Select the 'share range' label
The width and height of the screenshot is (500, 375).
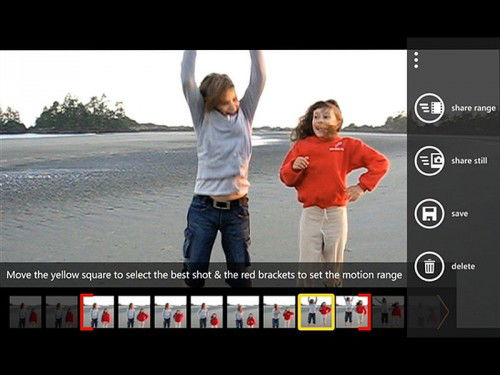click(x=473, y=108)
